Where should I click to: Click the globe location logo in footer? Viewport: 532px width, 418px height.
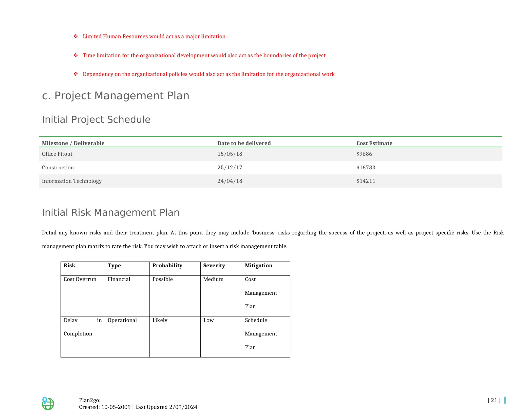pos(48,403)
